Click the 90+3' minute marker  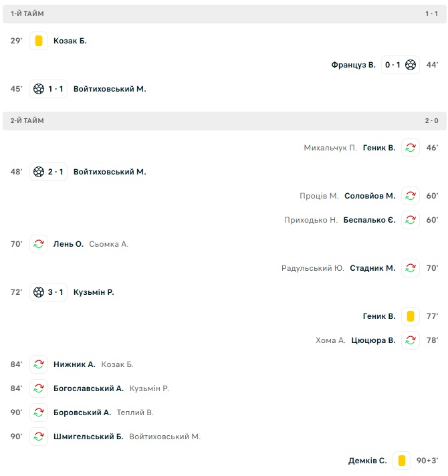click(427, 461)
